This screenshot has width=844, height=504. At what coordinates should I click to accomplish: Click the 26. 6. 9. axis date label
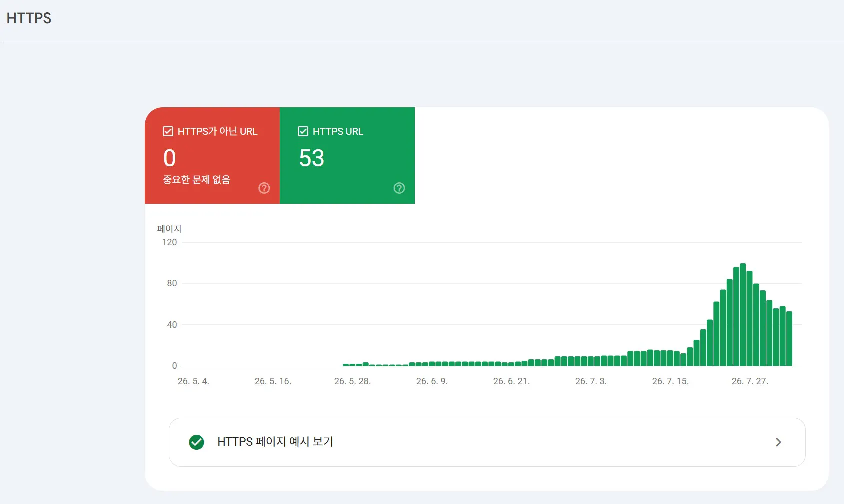point(432,381)
